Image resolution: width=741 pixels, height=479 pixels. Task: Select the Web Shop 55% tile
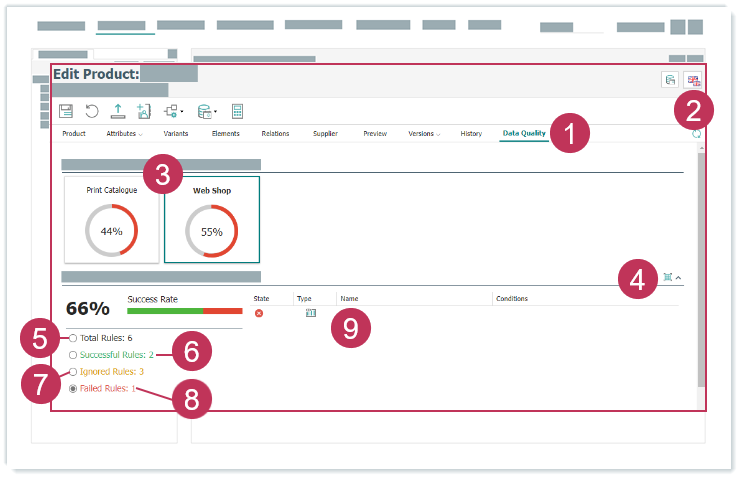[212, 219]
